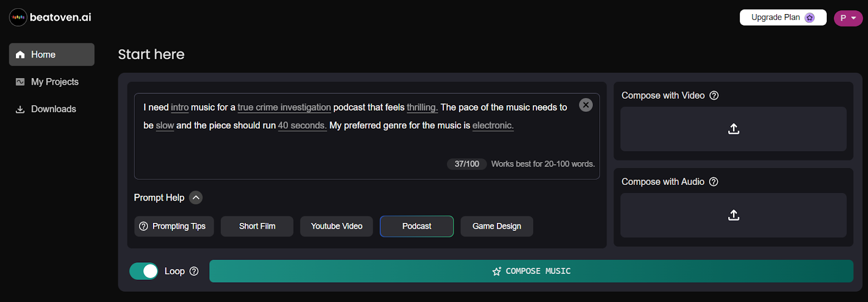This screenshot has width=868, height=302.
Task: Click the "Start here" heading
Action: 151,54
